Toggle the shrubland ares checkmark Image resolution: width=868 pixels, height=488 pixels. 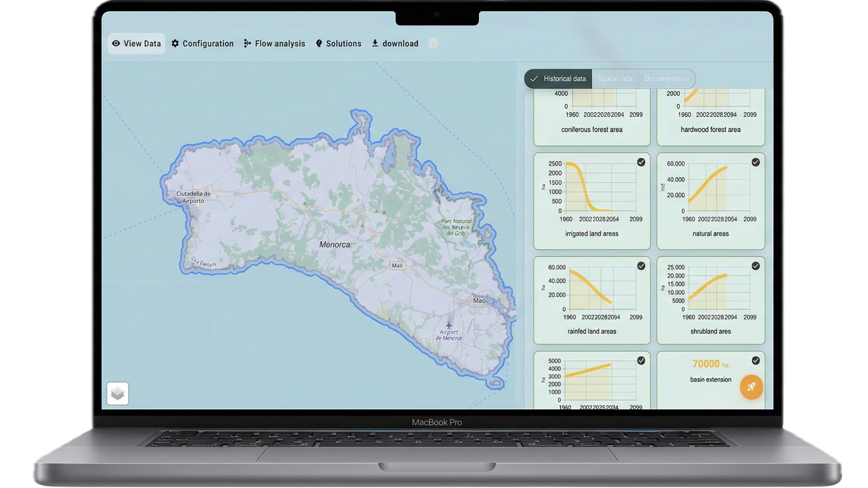tap(755, 266)
